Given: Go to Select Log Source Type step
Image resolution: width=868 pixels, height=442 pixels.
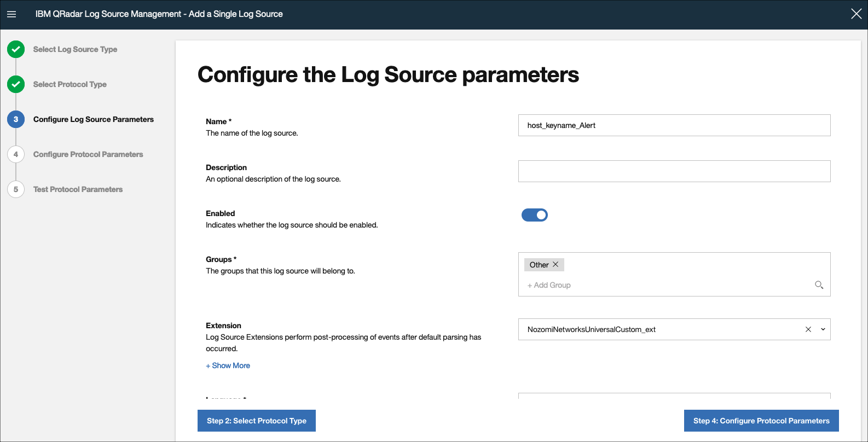Looking at the screenshot, I should [x=75, y=49].
